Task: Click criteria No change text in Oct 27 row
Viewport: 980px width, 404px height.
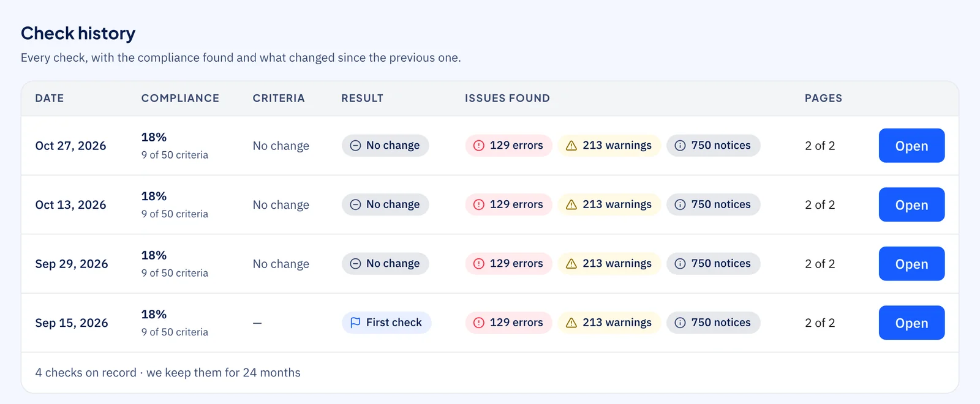Action: click(x=281, y=146)
